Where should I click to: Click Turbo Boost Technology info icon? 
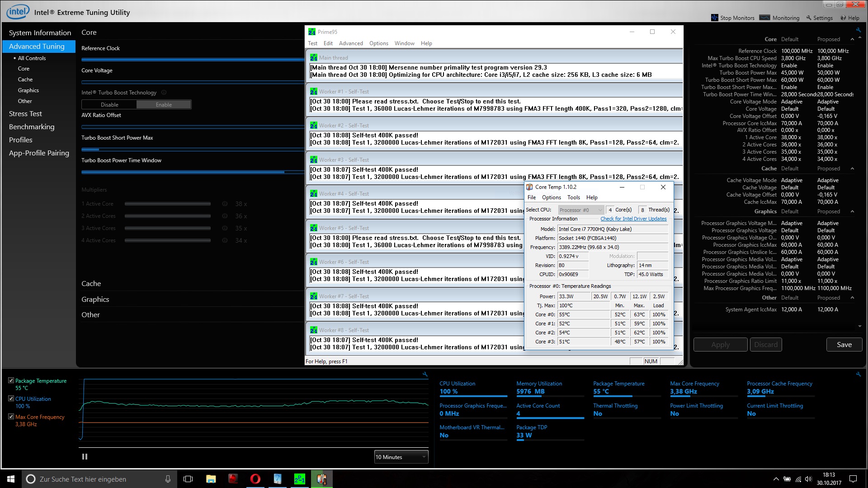(x=164, y=93)
